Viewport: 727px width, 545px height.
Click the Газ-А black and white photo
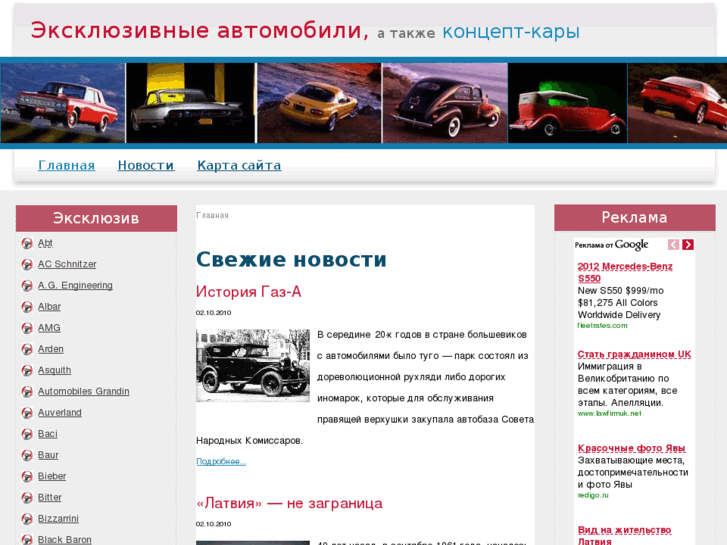[253, 365]
